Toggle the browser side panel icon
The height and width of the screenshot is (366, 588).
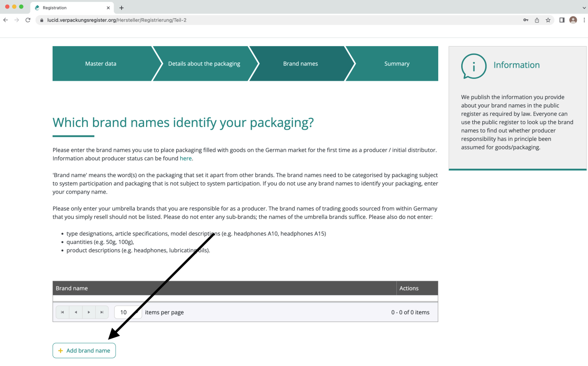point(562,20)
